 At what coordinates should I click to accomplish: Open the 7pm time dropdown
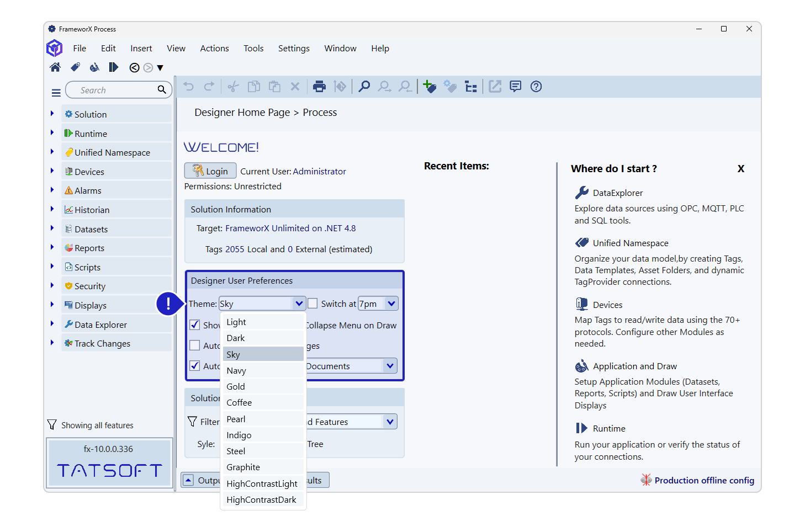tap(391, 304)
